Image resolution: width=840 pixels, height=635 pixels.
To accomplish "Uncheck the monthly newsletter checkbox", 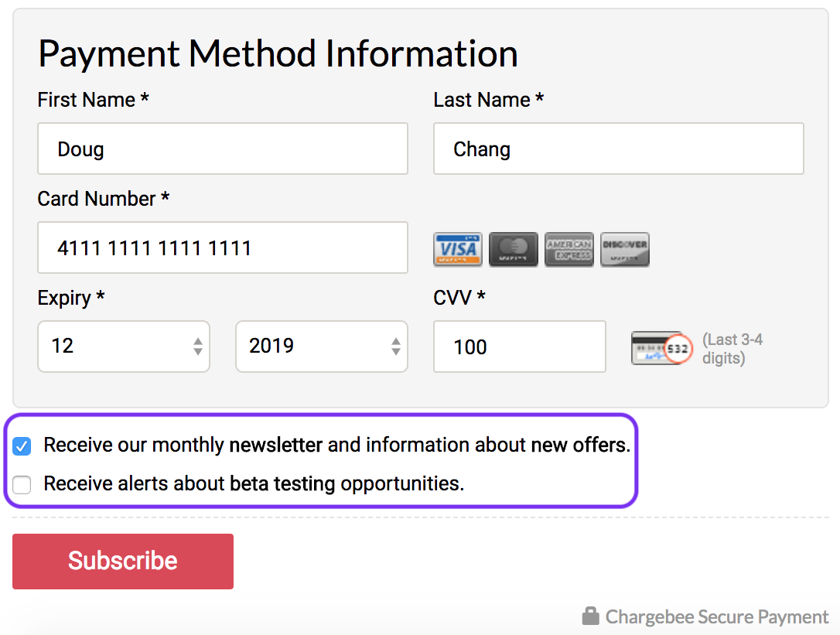I will tap(22, 446).
